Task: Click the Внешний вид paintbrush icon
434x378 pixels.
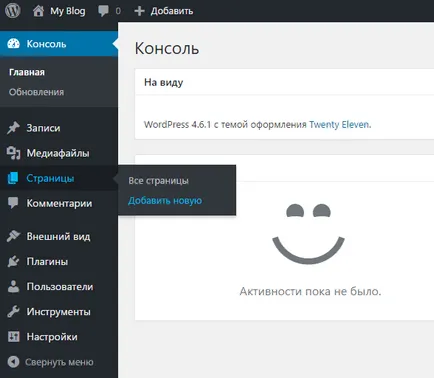Action: (13, 236)
